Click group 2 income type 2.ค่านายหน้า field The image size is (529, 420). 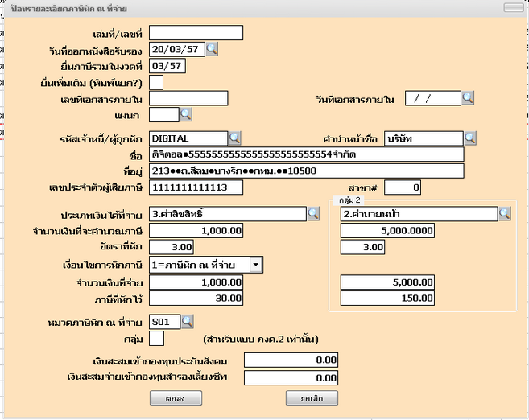(419, 214)
